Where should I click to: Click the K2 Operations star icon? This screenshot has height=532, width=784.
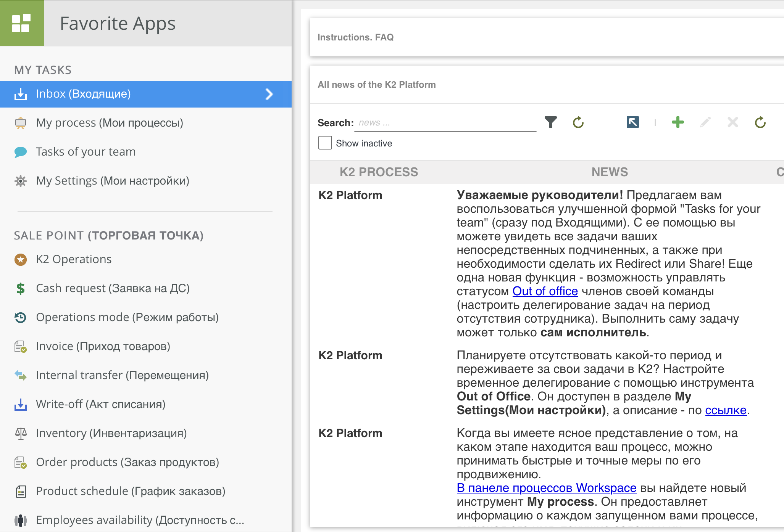[21, 260]
